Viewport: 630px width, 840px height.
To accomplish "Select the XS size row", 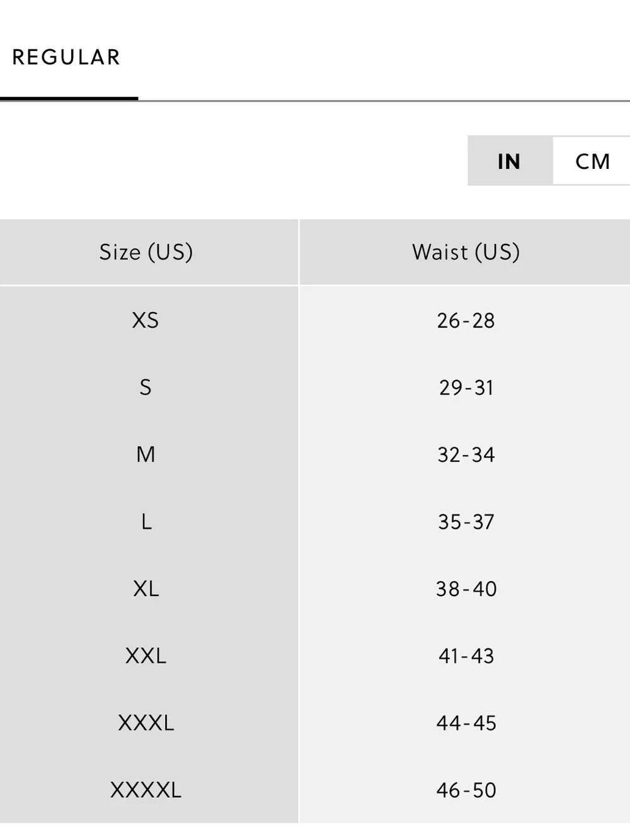I will pos(315,320).
